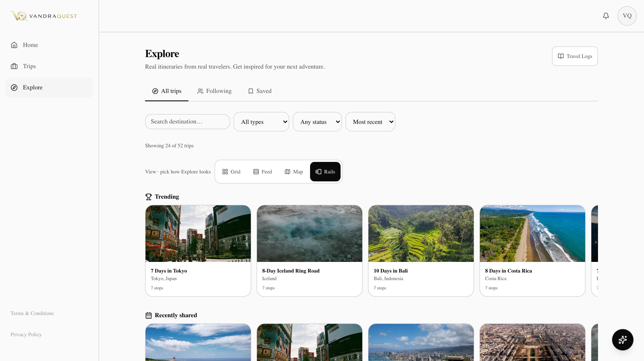
Task: Open Privacy Policy link
Action: click(x=26, y=334)
